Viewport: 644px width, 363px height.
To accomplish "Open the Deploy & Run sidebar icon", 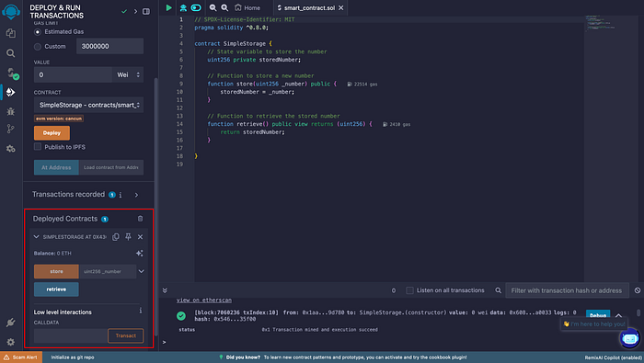I will 11,92.
